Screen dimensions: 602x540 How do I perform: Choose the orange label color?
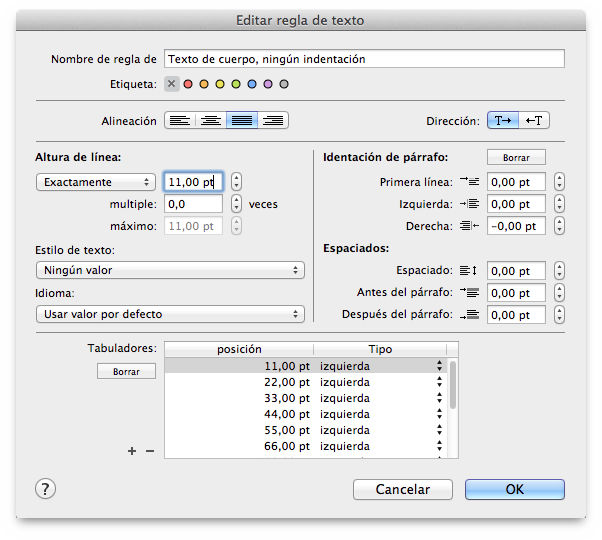point(204,84)
